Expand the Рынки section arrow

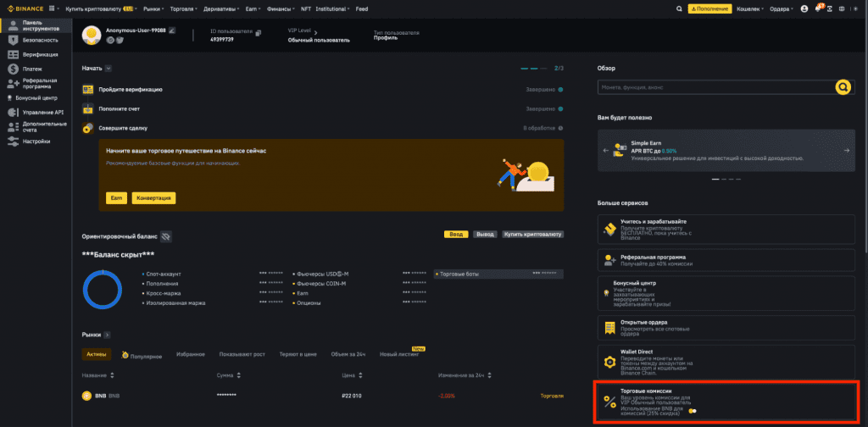point(107,335)
